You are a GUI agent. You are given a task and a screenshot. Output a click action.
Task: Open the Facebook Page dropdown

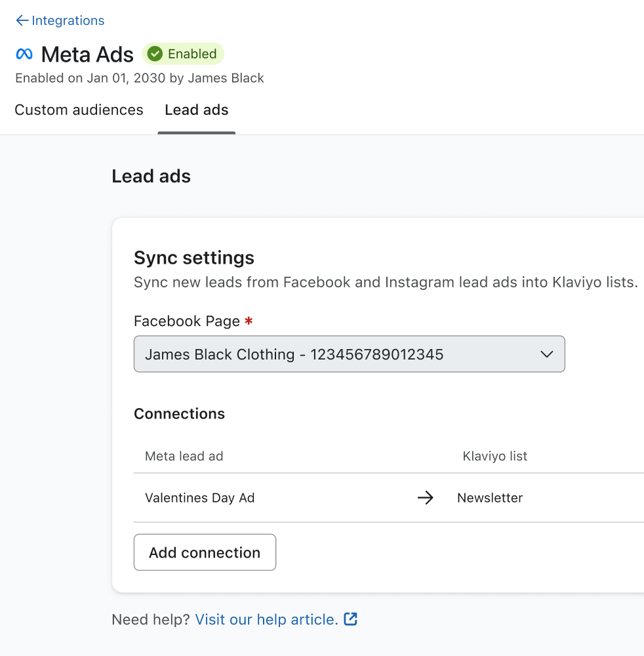[349, 354]
